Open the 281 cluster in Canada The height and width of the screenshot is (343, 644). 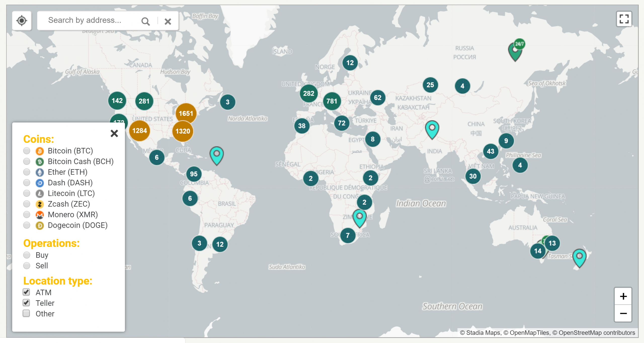click(x=144, y=101)
